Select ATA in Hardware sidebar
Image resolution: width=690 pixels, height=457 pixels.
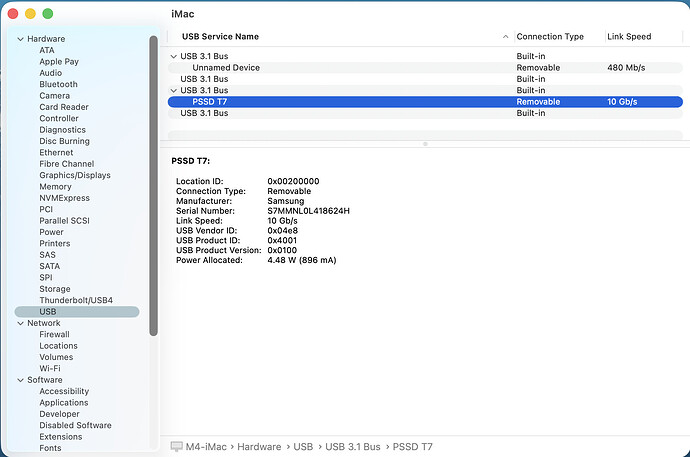coord(47,50)
